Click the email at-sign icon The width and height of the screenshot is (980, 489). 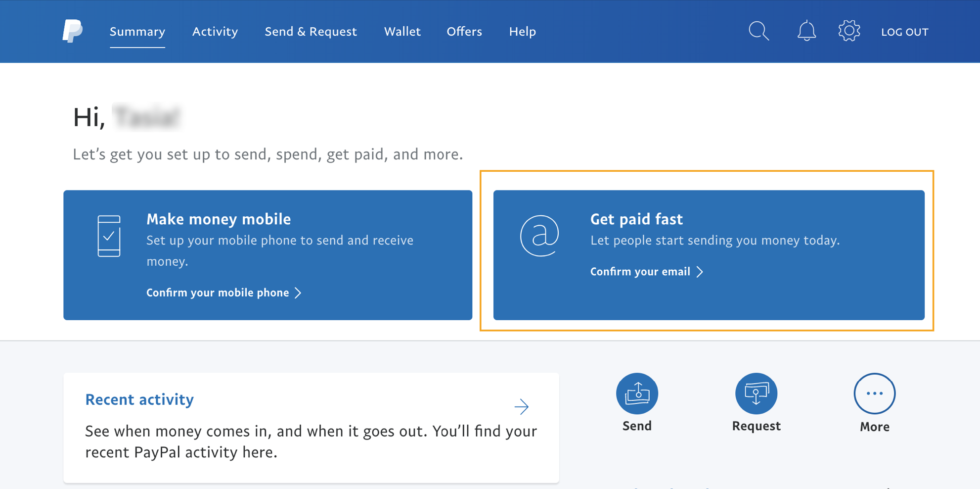coord(539,236)
